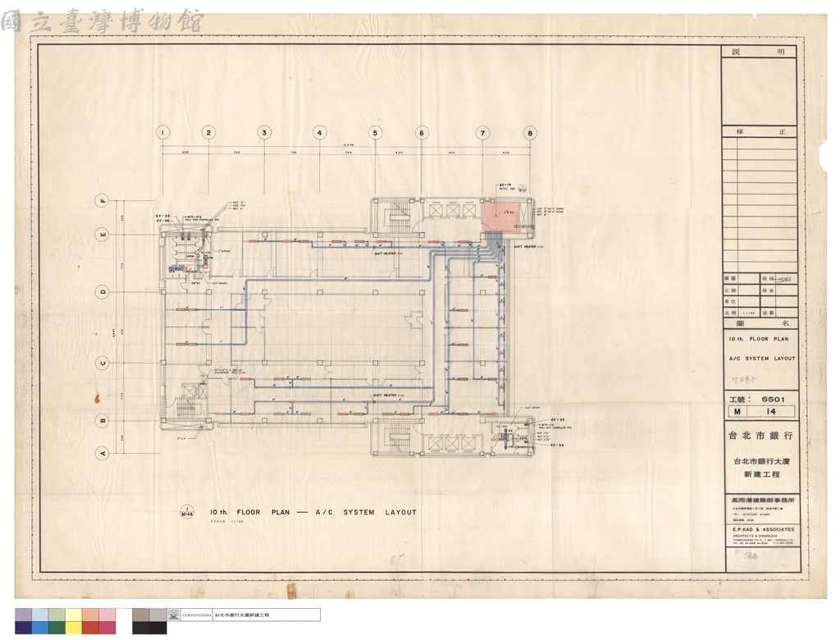840x640 pixels.
Task: Click the 修正 revision table header
Action: point(760,131)
